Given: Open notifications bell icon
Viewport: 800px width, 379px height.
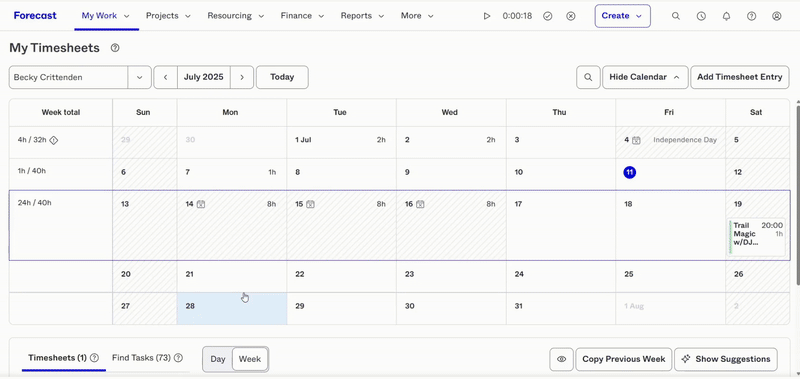Looking at the screenshot, I should point(727,16).
